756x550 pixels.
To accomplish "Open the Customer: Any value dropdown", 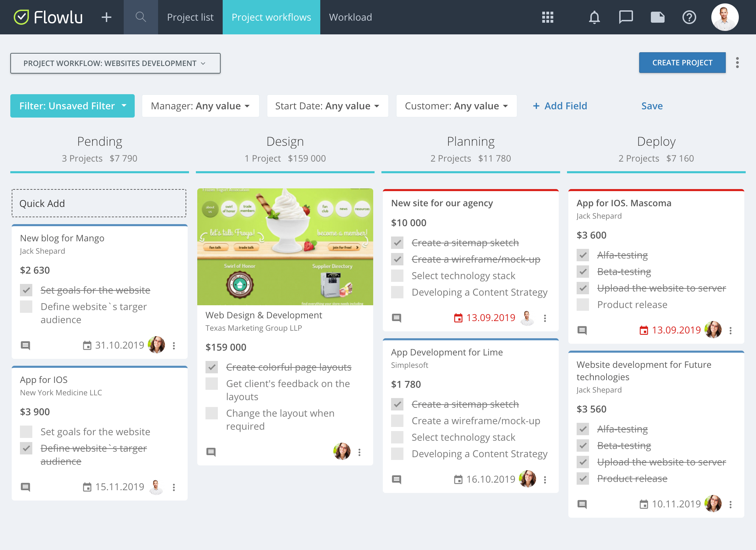I will (x=456, y=106).
